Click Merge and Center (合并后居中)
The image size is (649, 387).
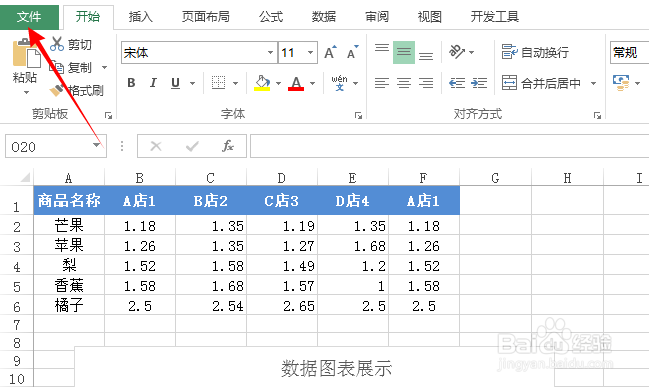tap(541, 83)
